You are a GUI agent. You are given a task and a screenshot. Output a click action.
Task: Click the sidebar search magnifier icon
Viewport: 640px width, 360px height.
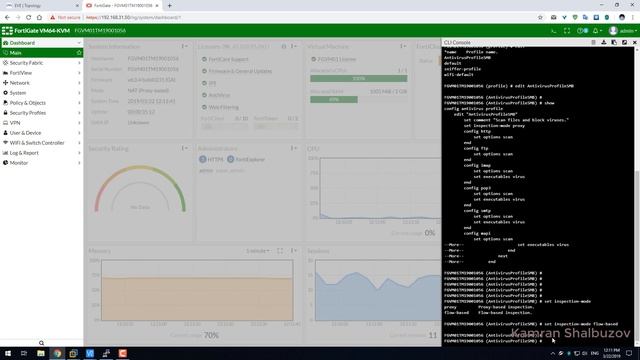click(41, 343)
